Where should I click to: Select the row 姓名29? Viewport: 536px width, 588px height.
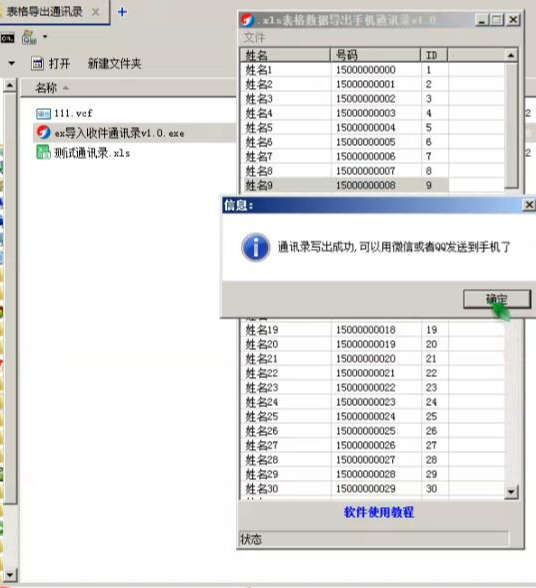(345, 474)
